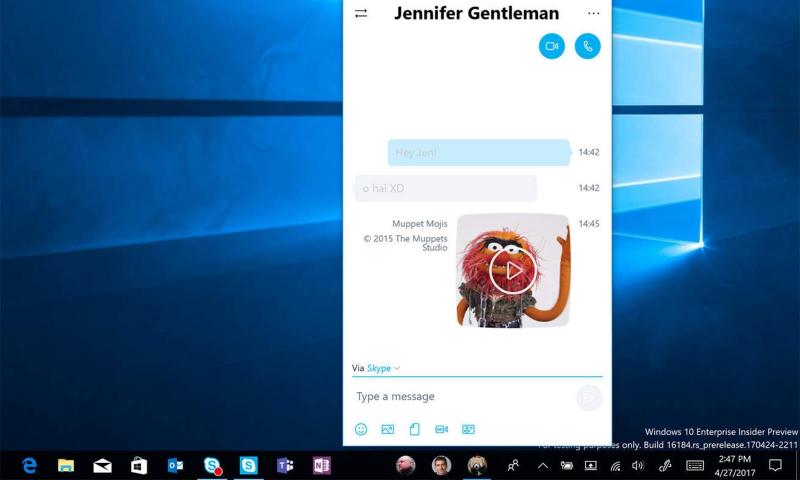This screenshot has width=800, height=480.
Task: Open the Windows Ink Workspace pen icon
Action: point(665,465)
